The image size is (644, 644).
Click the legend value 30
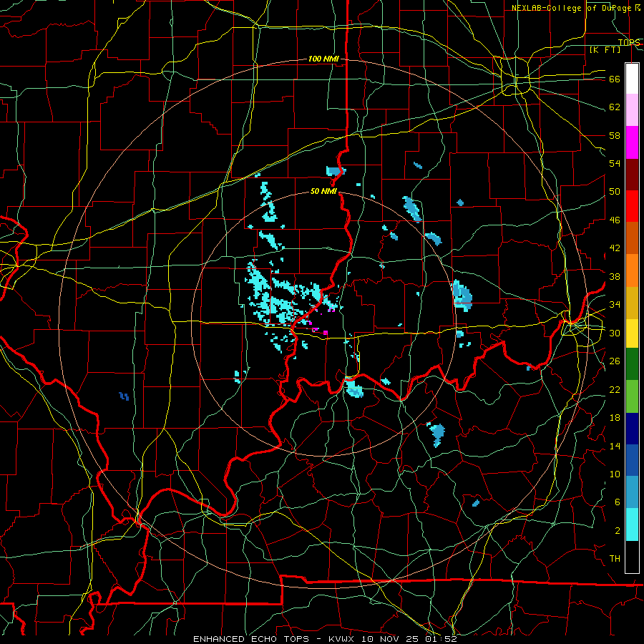615,333
